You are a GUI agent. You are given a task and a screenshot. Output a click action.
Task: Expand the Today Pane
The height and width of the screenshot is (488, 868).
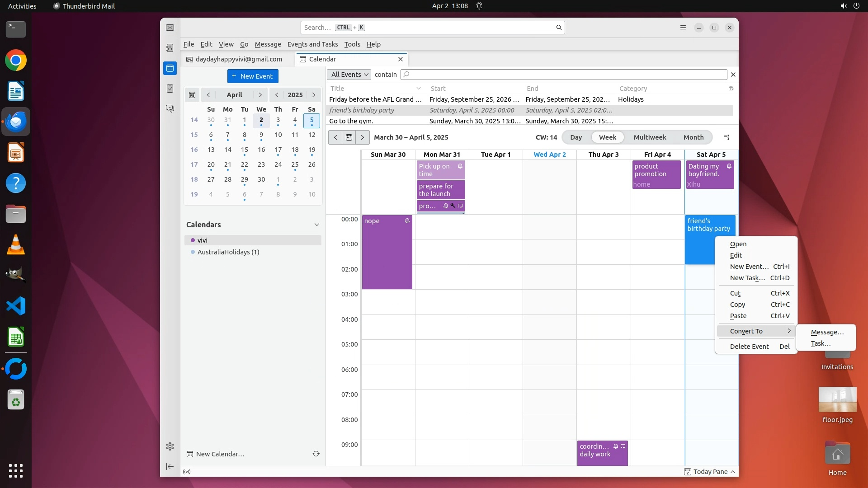click(710, 472)
